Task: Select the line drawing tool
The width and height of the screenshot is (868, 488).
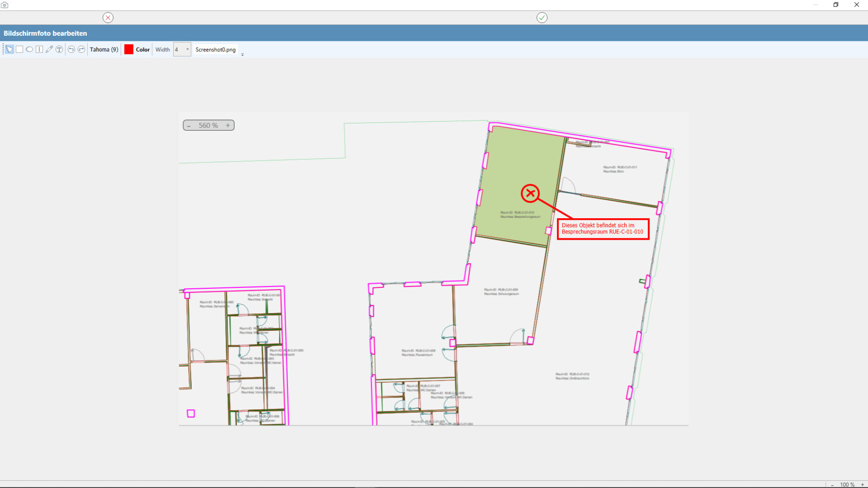Action: click(40, 50)
